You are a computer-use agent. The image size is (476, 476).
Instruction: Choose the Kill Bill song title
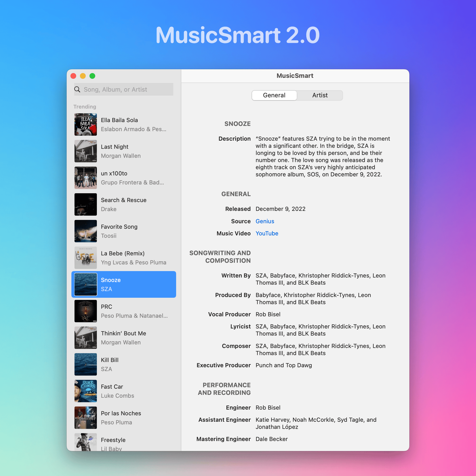(110, 360)
